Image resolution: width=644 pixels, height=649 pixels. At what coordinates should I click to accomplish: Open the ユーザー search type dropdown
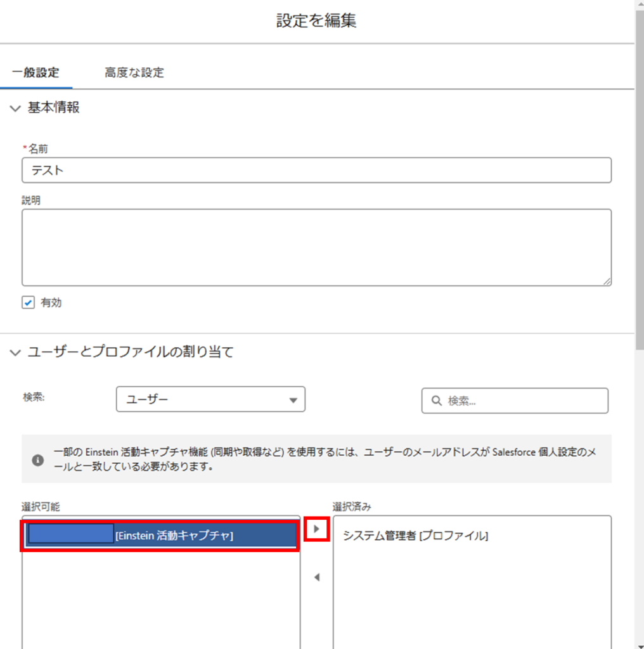(210, 399)
